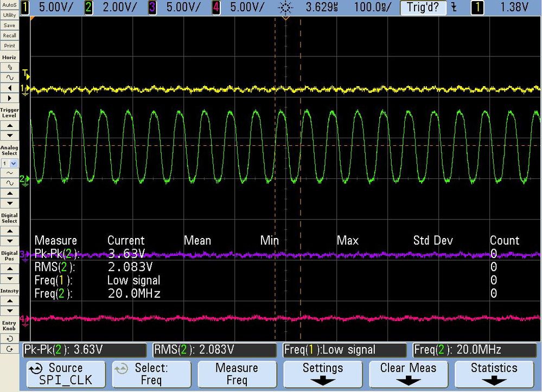Click the 3.629 time delay readout
This screenshot has width=542, height=392.
point(322,7)
